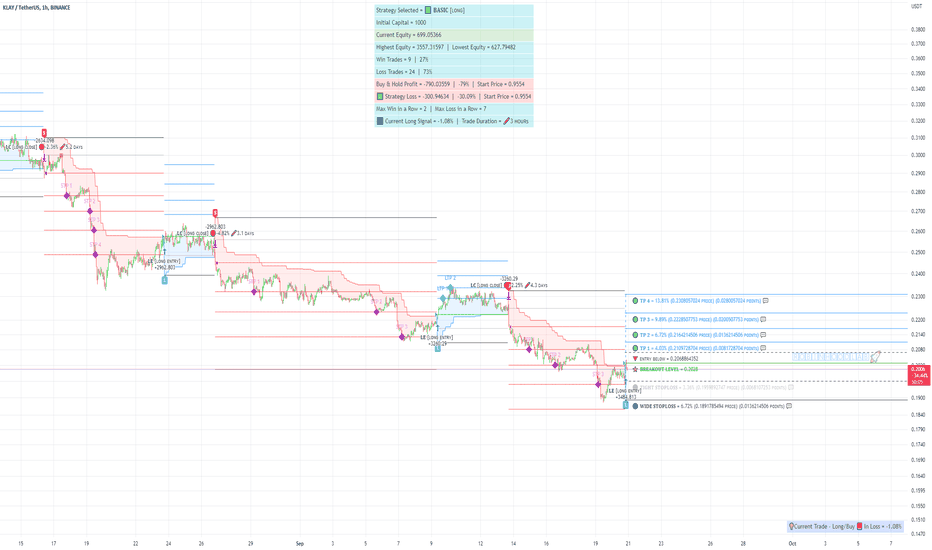The width and height of the screenshot is (932, 550).
Task: Click the TP 2 comment bubble icon
Action: coord(763,335)
